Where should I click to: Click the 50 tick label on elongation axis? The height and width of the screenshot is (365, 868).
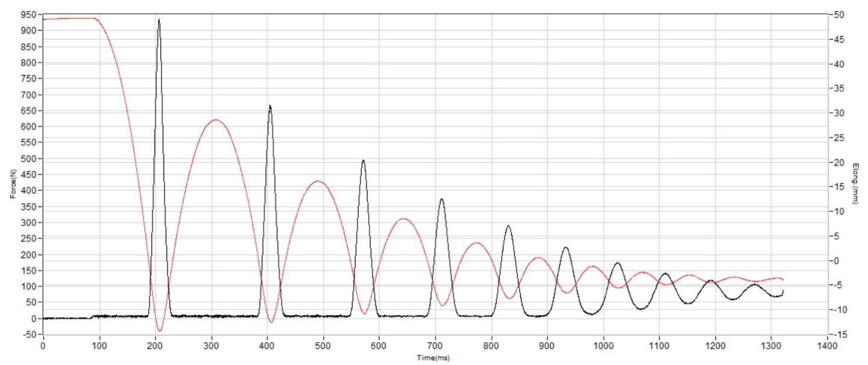[x=840, y=14]
